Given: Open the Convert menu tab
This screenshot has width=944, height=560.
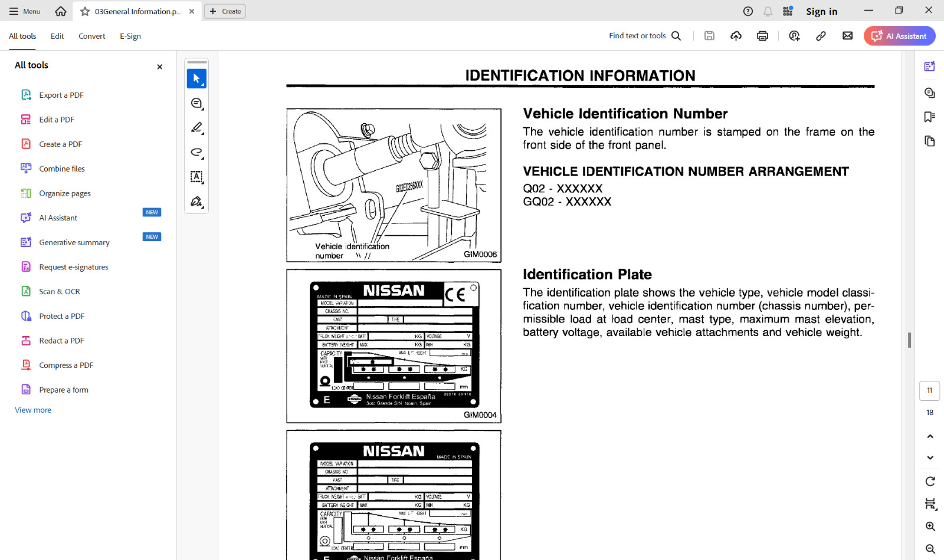Looking at the screenshot, I should [x=91, y=36].
